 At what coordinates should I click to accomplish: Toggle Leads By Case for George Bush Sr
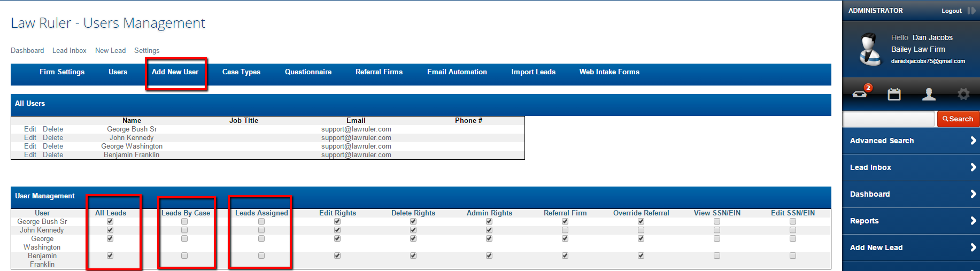(184, 221)
